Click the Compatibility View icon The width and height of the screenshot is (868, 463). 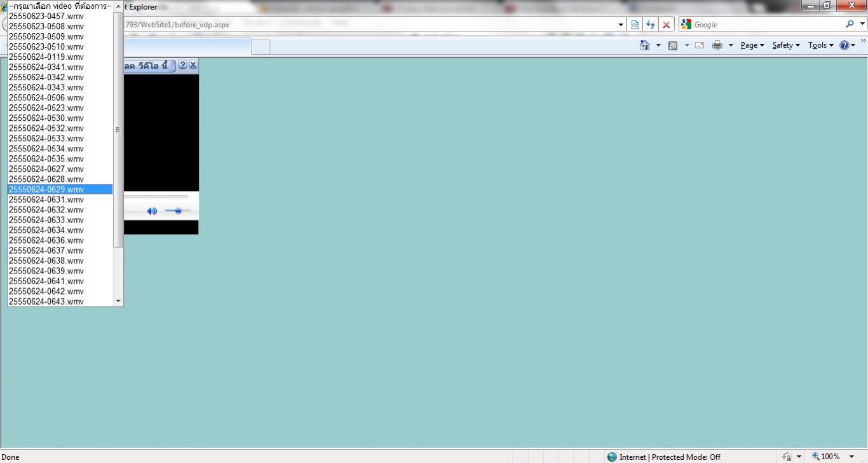635,25
